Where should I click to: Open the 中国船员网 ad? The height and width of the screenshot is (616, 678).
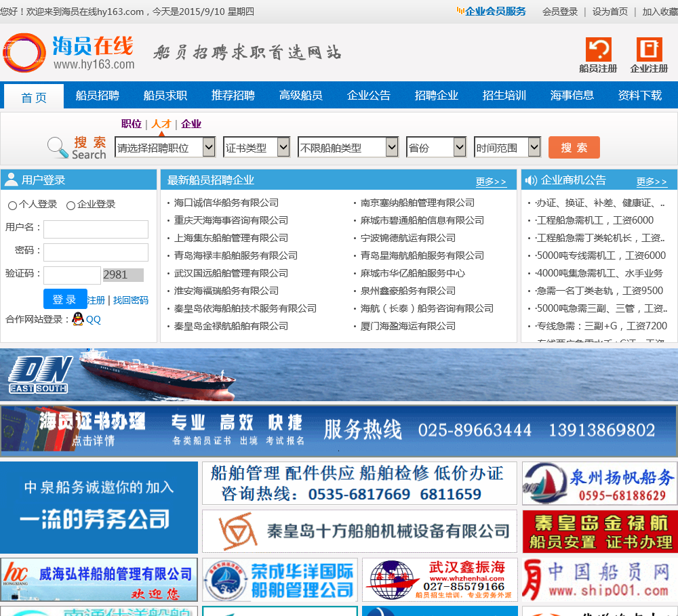click(x=600, y=579)
